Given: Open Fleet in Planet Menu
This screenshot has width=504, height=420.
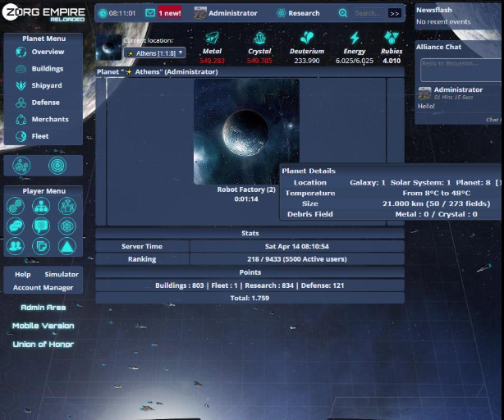Looking at the screenshot, I should pyautogui.click(x=40, y=136).
